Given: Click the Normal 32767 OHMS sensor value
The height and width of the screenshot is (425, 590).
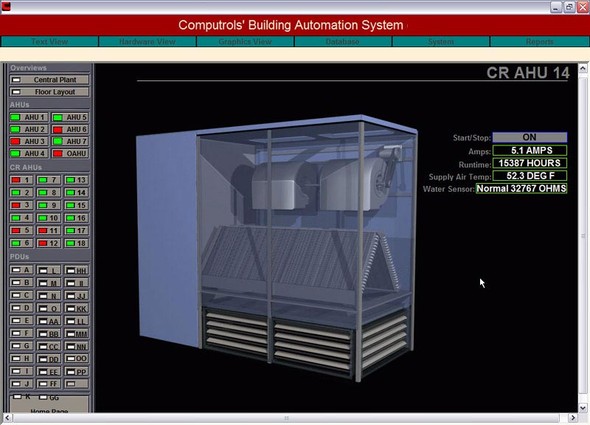Looking at the screenshot, I should (521, 188).
